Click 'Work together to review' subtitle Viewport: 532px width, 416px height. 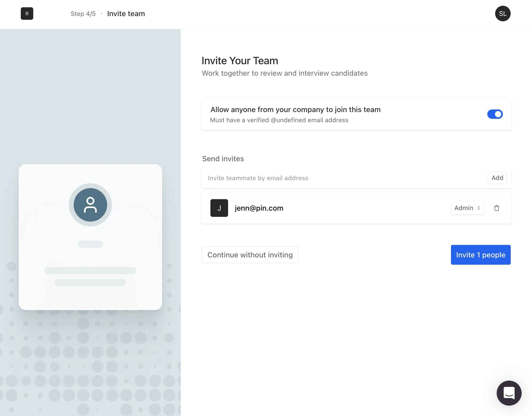pos(285,73)
